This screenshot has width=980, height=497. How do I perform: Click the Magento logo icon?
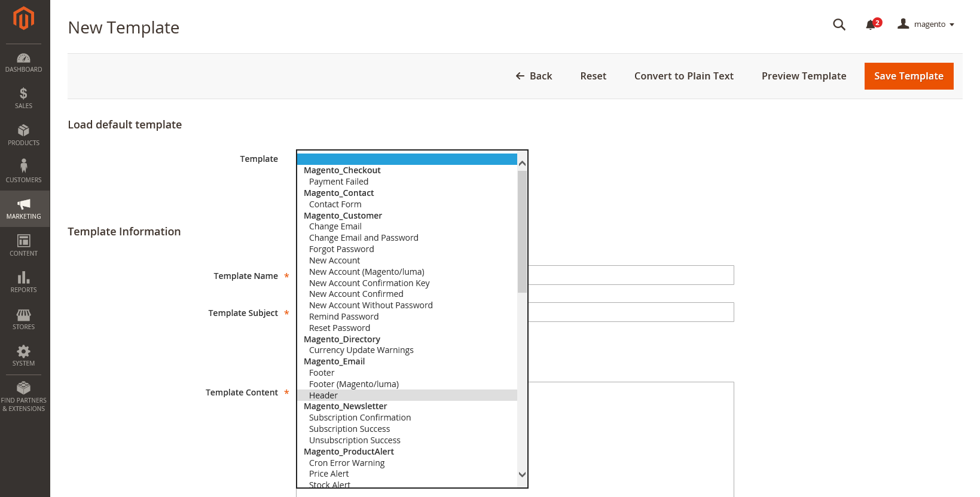point(24,18)
